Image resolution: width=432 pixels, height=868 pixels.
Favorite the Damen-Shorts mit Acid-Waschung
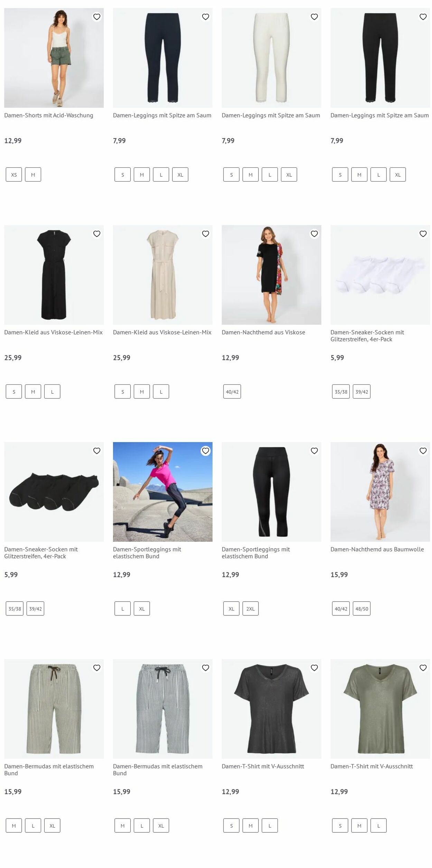click(x=97, y=17)
